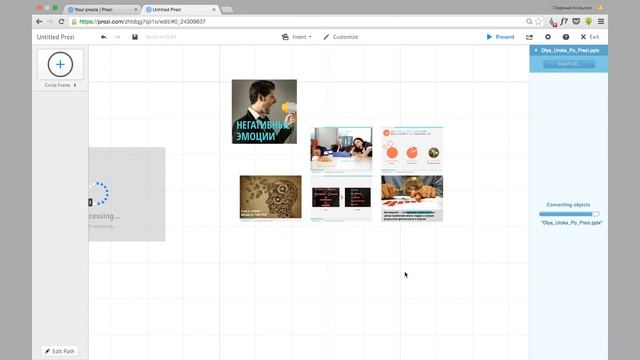Undo last action in Prezi toolbar
This screenshot has height=360, width=640.
[x=104, y=37]
